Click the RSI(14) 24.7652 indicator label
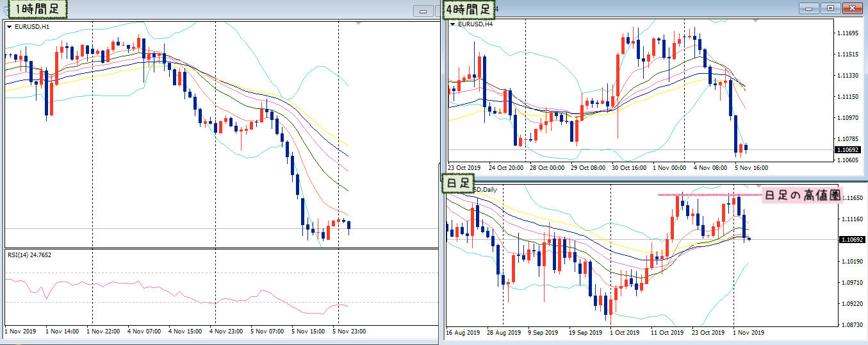The width and height of the screenshot is (868, 345). coord(29,255)
